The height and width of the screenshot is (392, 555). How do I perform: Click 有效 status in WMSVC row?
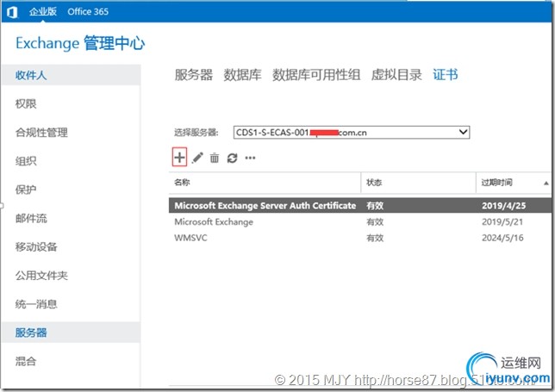click(x=375, y=238)
